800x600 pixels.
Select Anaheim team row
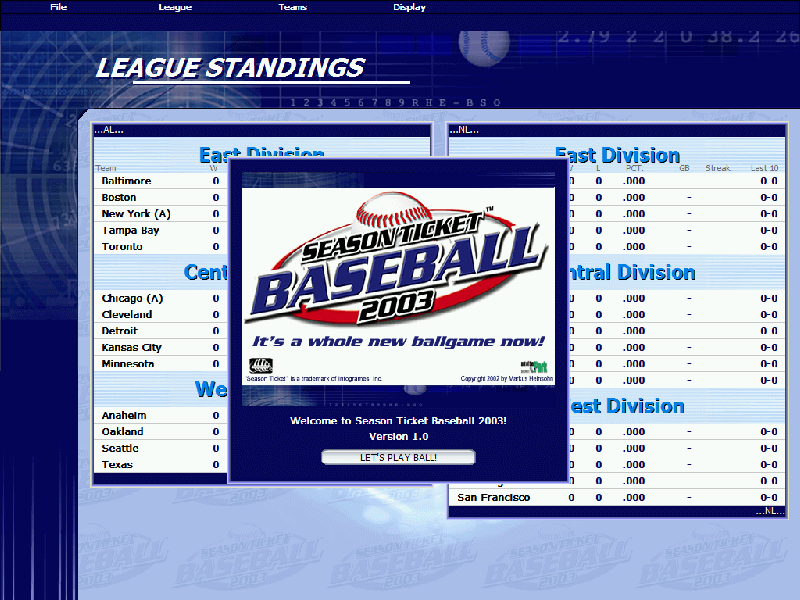(x=161, y=415)
